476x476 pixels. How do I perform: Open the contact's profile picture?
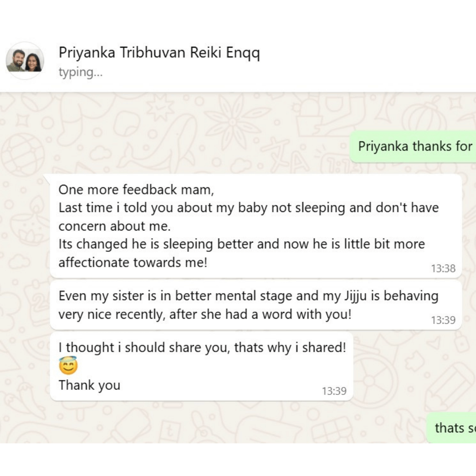pos(25,61)
